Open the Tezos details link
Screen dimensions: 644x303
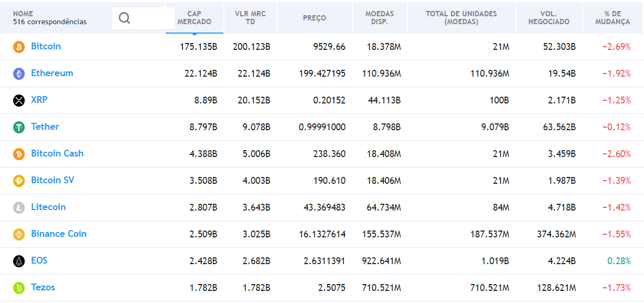click(43, 287)
